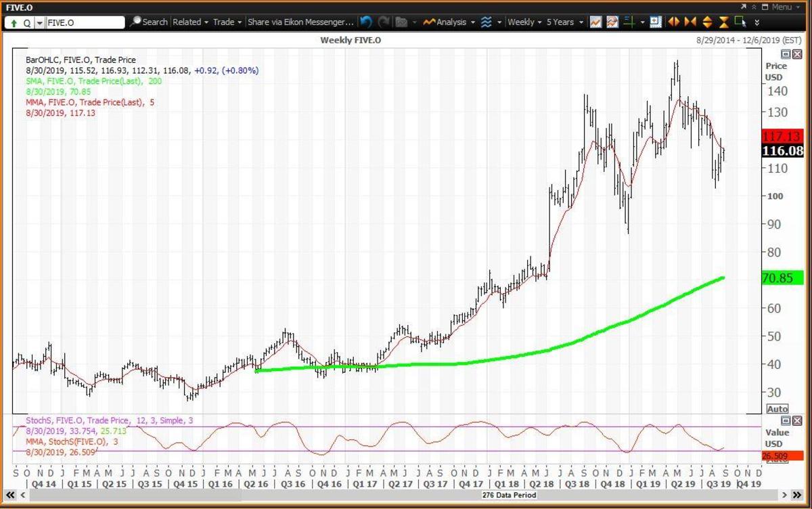Expand the 5 Years range dropdown

tap(564, 22)
